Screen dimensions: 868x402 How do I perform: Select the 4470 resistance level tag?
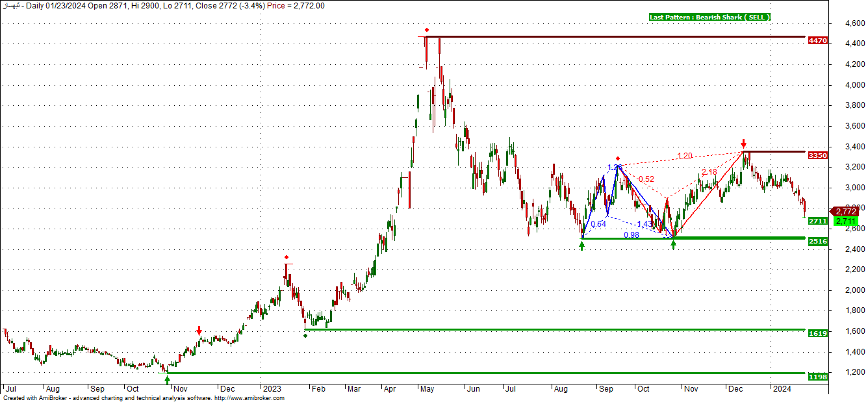click(817, 40)
